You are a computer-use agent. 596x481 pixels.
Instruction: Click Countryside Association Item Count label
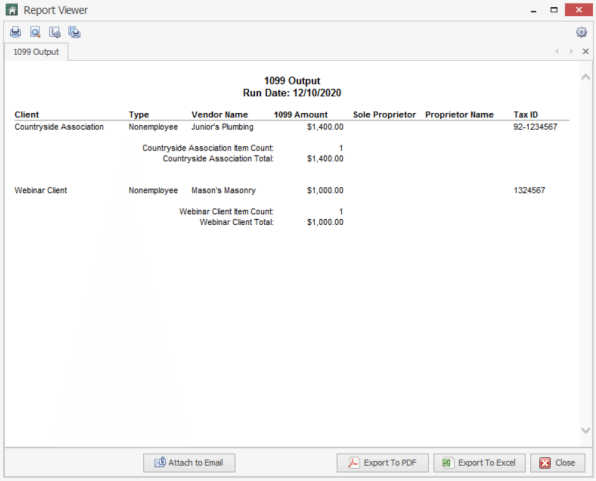pos(208,148)
